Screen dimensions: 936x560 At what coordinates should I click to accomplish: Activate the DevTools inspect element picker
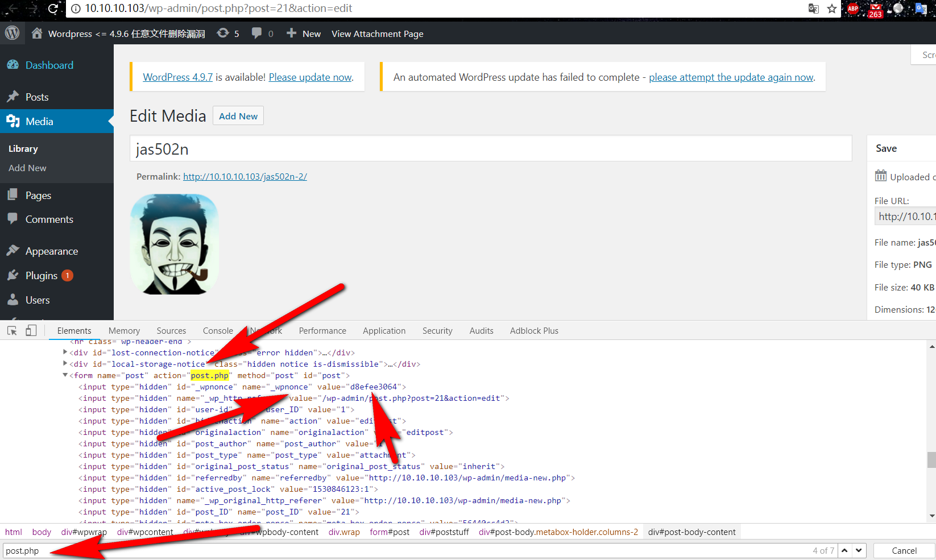12,331
